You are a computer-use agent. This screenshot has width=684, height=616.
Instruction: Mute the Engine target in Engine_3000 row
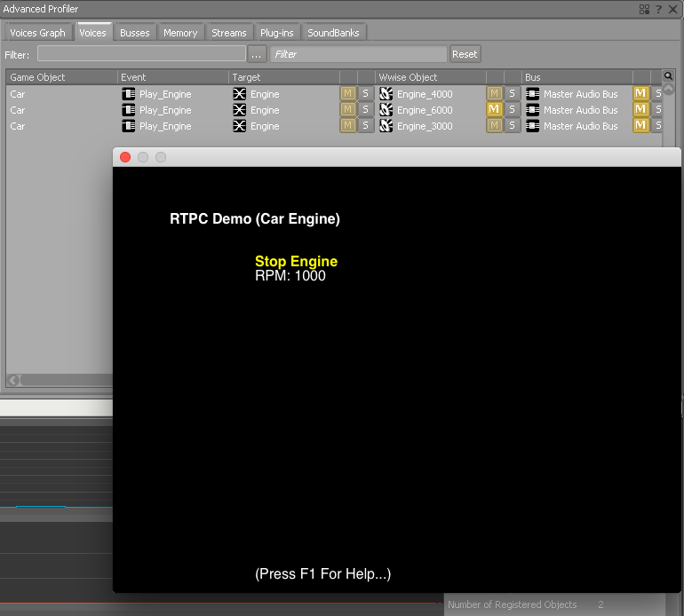[x=347, y=125]
